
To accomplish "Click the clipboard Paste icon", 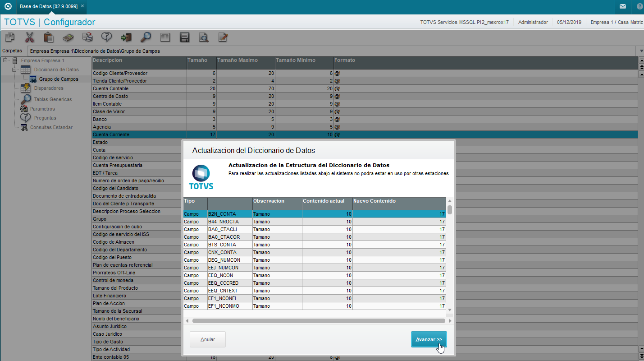I will [x=49, y=37].
